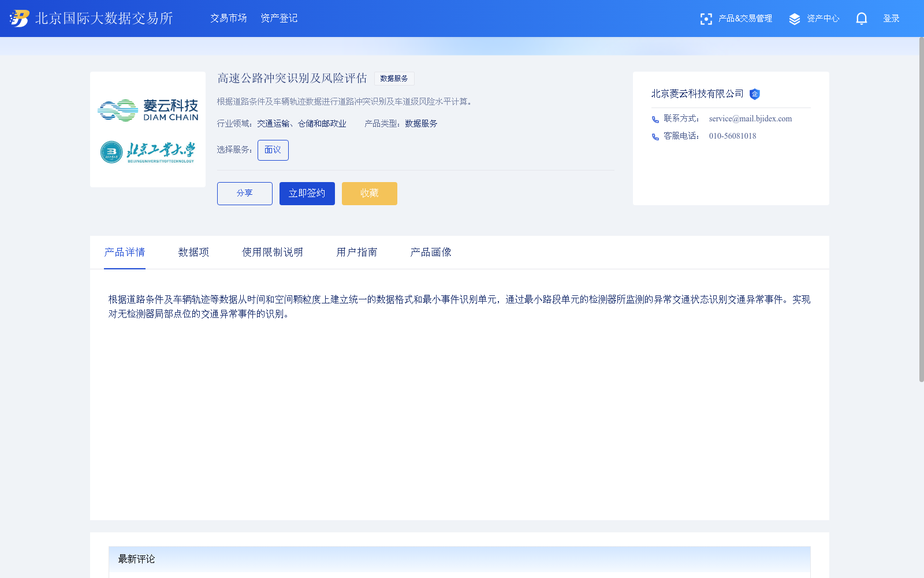Click the product title 高速公路冲突识别及风险评估
The width and height of the screenshot is (924, 578).
(x=292, y=78)
